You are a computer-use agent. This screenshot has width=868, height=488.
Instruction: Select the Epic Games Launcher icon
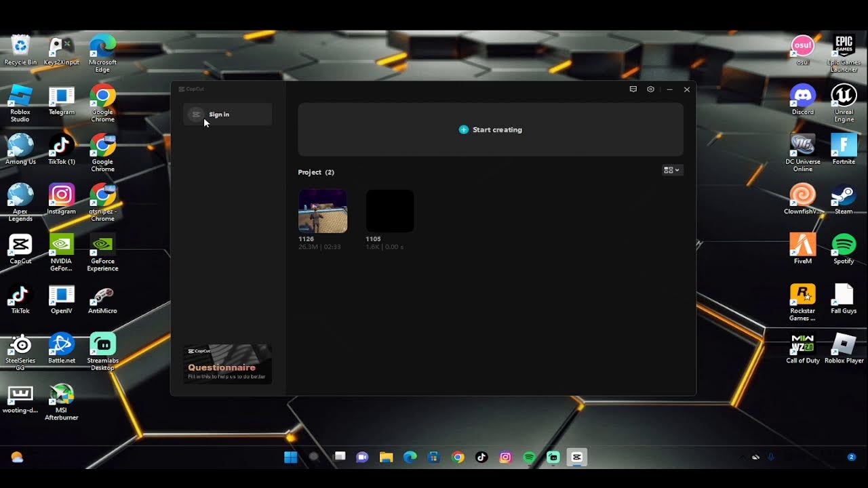[x=844, y=54]
